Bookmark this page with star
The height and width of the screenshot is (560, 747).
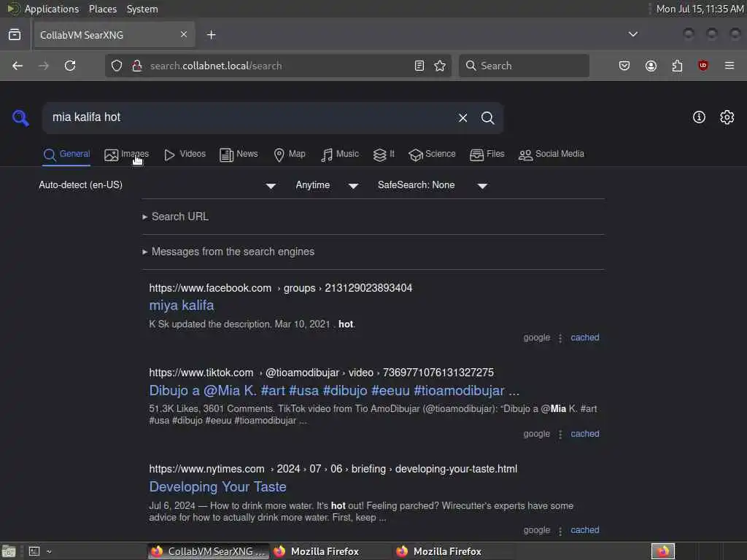coord(440,66)
